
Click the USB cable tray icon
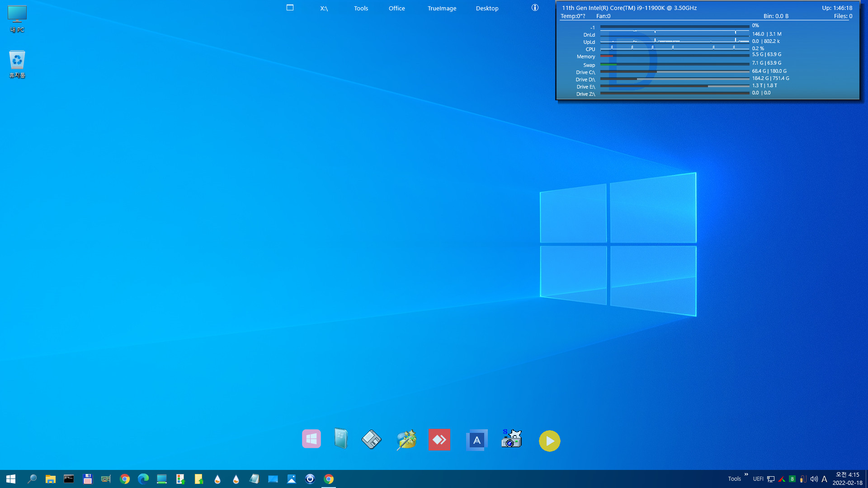pos(803,479)
